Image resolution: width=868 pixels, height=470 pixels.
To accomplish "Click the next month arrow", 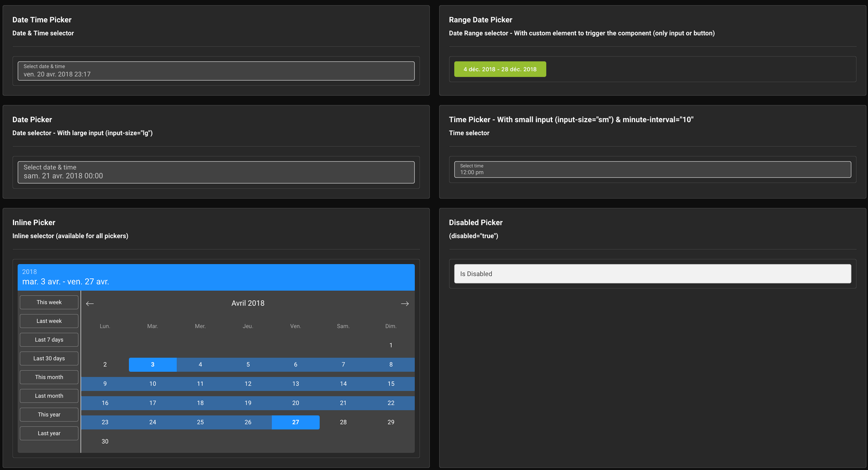I will point(404,303).
